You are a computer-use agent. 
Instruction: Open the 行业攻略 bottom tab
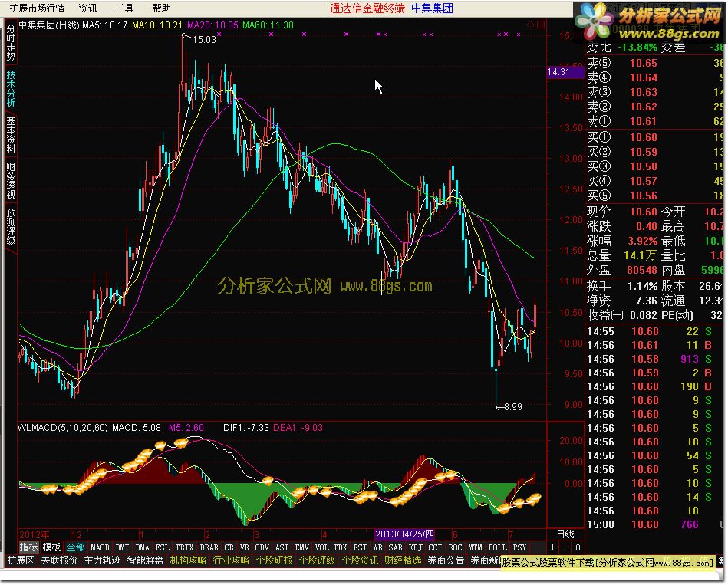231,560
